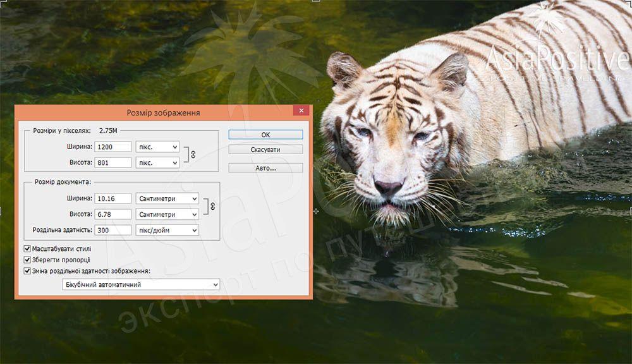
Task: Click the Скасувати button
Action: (x=265, y=150)
